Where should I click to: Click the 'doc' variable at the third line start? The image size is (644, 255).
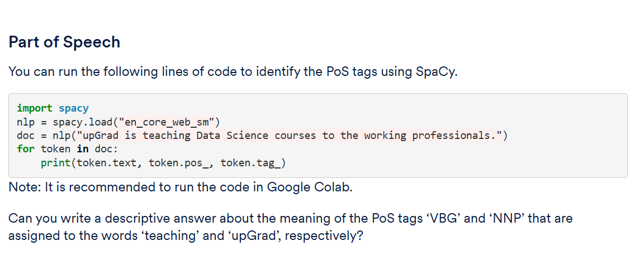(x=26, y=136)
